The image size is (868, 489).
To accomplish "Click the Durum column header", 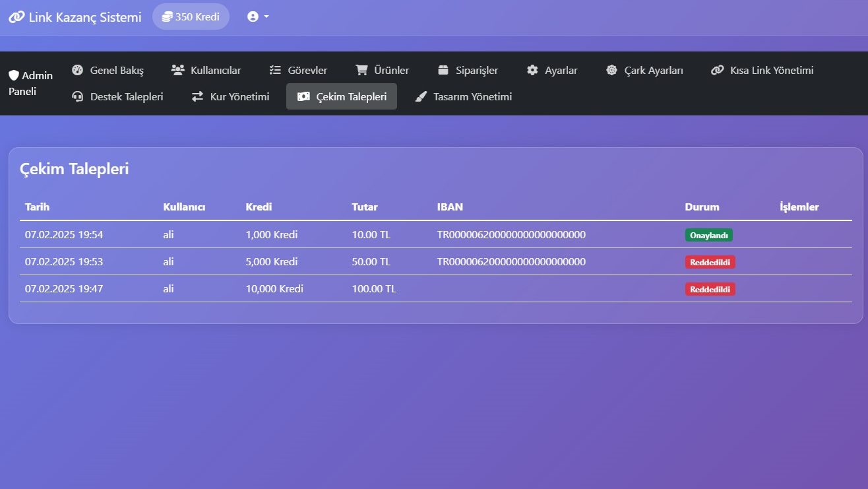I will [x=702, y=207].
